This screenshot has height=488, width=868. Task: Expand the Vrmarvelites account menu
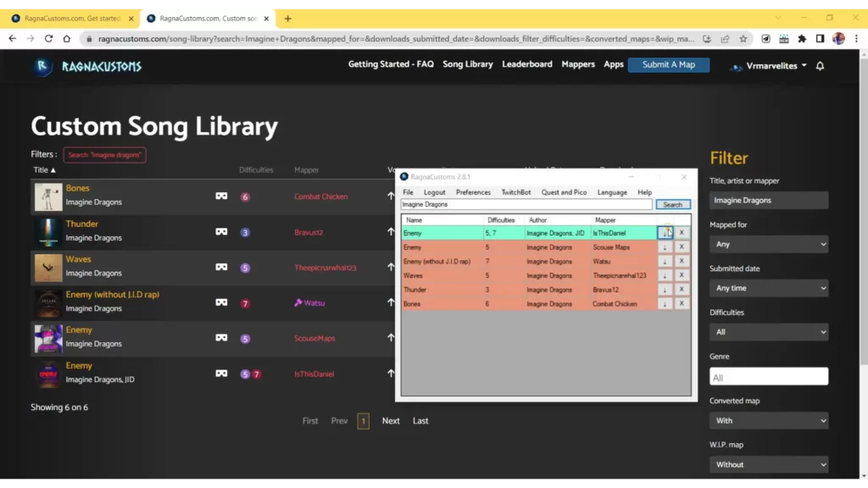click(769, 66)
